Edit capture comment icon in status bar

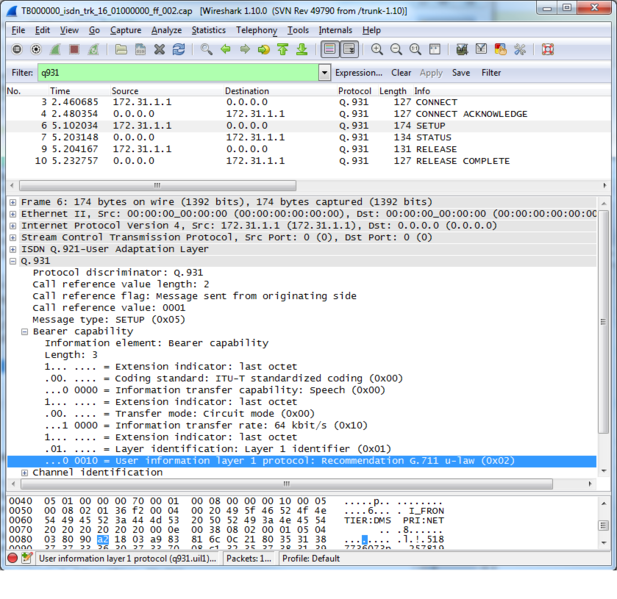click(27, 558)
